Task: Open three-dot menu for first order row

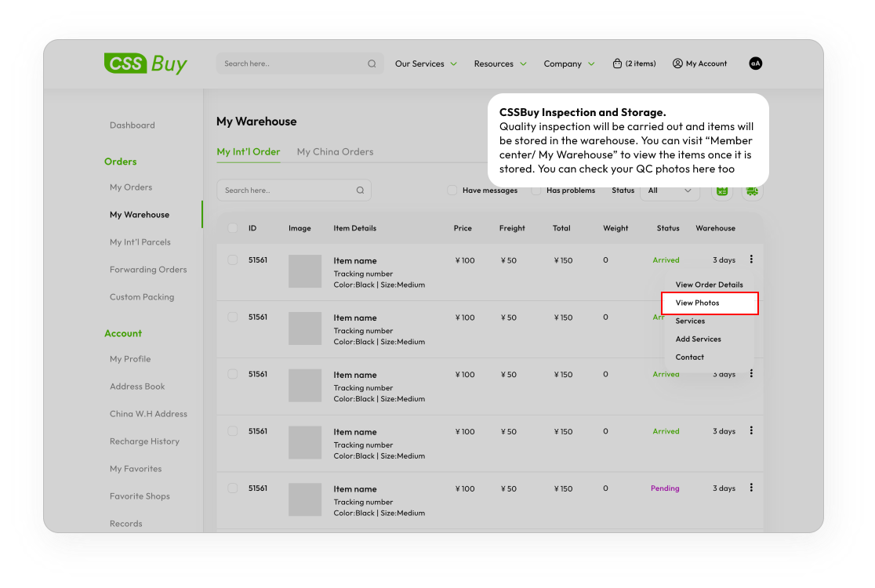Action: 751,260
